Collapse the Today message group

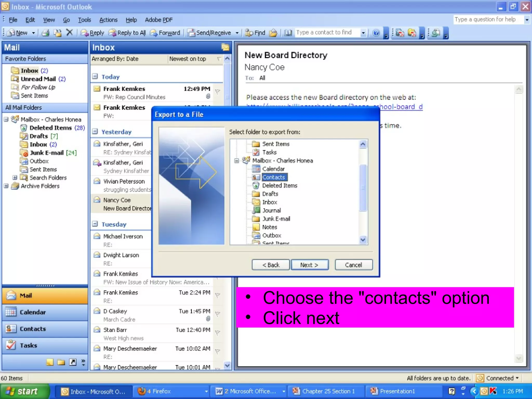click(x=95, y=76)
